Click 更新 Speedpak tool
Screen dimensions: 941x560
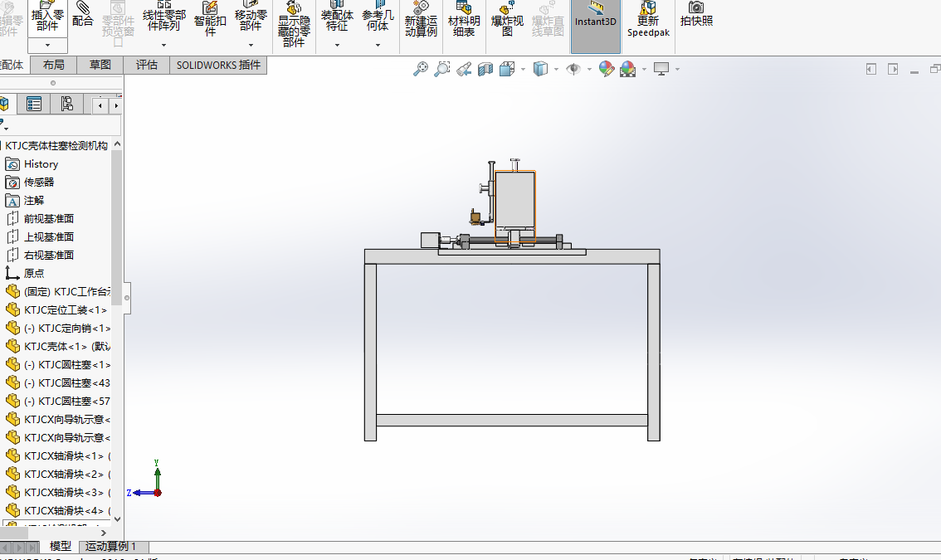tap(648, 19)
